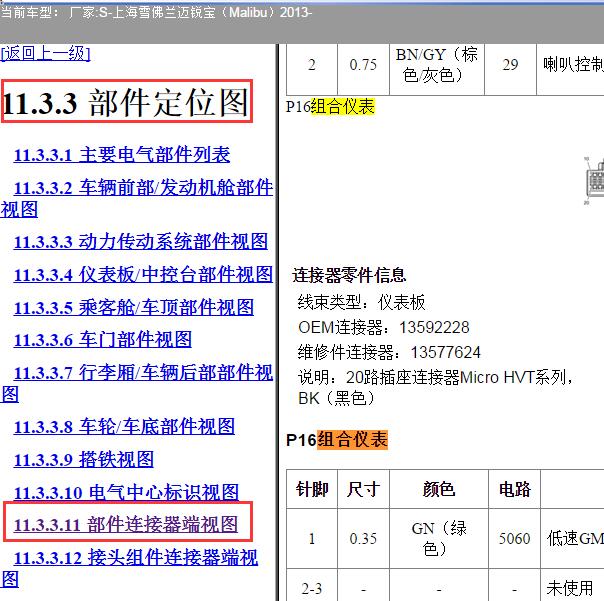Image resolution: width=604 pixels, height=601 pixels.
Task: Open 11.3.3.9 搭铁视图
Action: pyautogui.click(x=84, y=459)
